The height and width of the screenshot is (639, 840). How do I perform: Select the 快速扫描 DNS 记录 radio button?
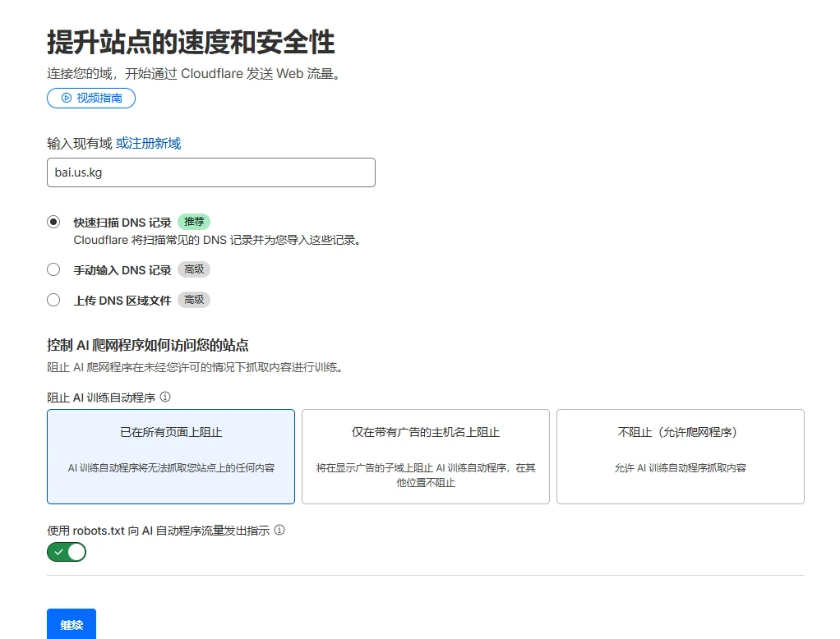(x=53, y=222)
